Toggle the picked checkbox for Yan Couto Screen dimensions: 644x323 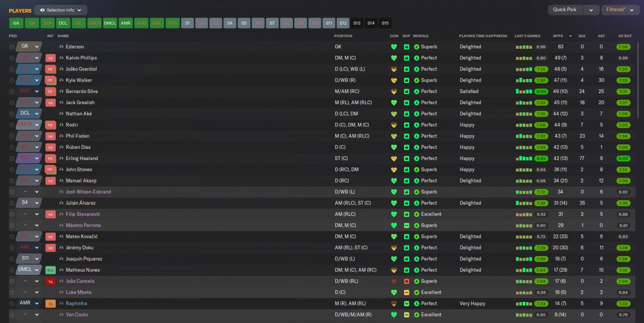tap(12, 314)
